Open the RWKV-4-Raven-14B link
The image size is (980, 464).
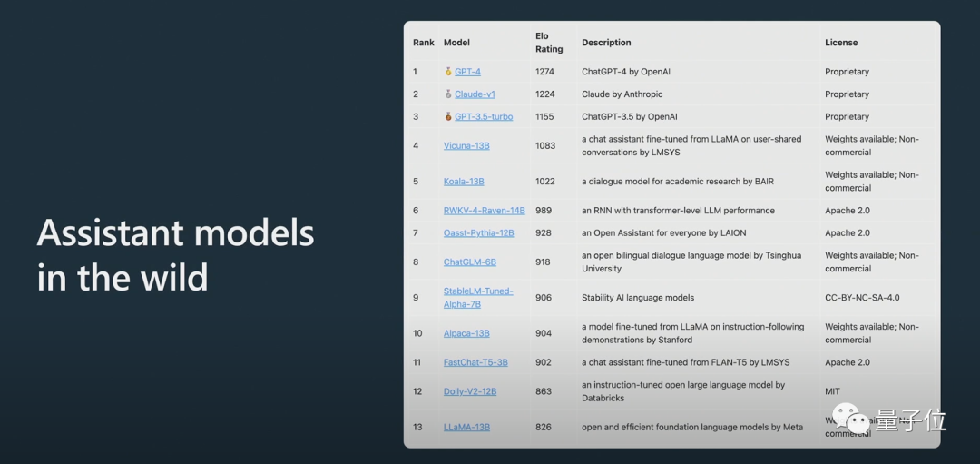click(485, 211)
